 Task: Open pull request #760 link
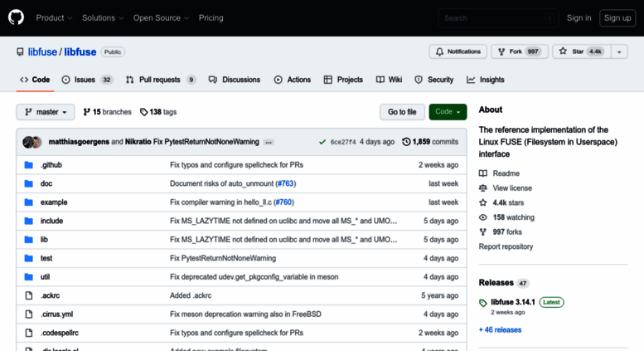283,202
